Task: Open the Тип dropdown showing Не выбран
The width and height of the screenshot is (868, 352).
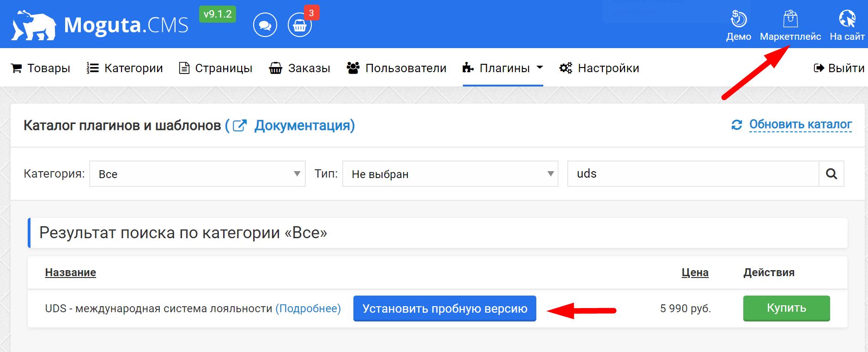Action: click(450, 174)
